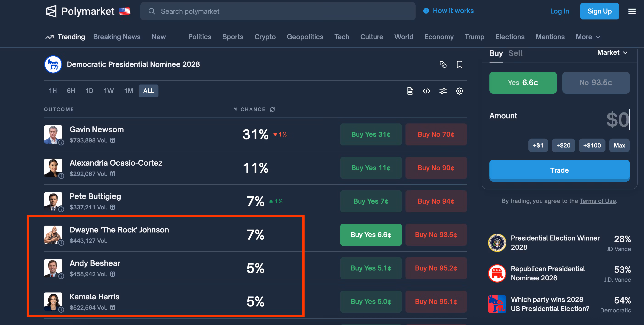This screenshot has height=325, width=644.
Task: Open the Market order type dropdown
Action: coord(612,52)
